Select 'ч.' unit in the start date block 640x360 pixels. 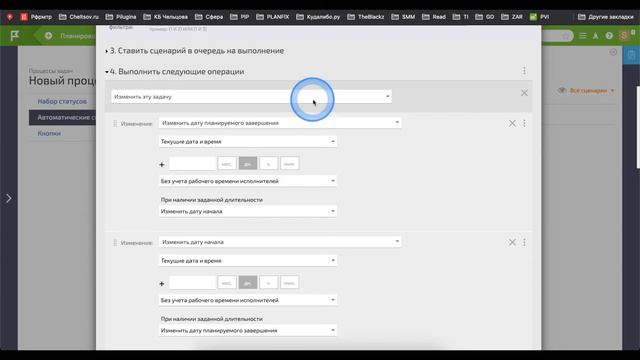(269, 282)
